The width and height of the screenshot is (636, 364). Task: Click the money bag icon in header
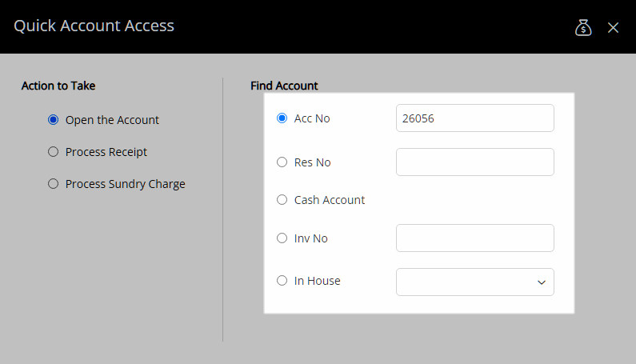click(x=583, y=27)
